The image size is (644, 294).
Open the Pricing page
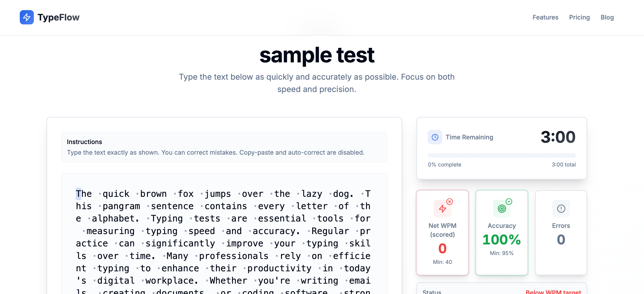click(x=579, y=17)
